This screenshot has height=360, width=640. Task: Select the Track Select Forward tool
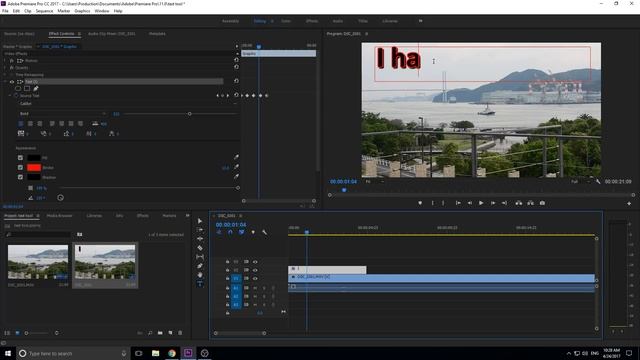200,230
